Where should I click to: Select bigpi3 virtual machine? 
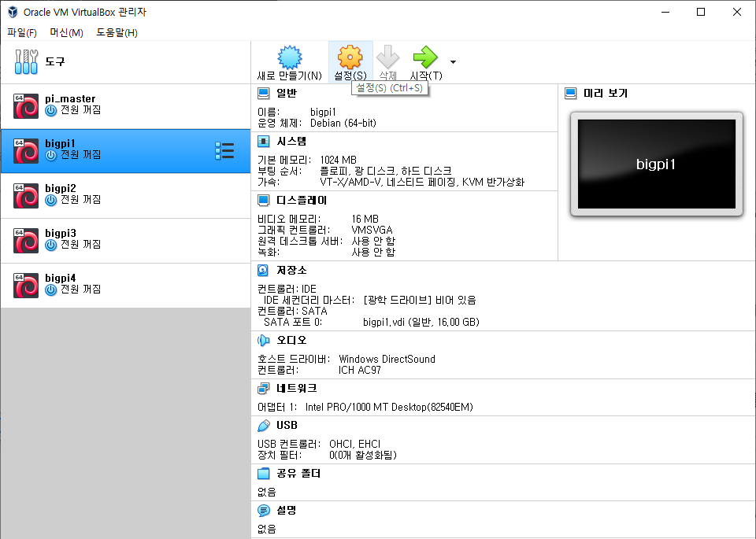[x=125, y=240]
